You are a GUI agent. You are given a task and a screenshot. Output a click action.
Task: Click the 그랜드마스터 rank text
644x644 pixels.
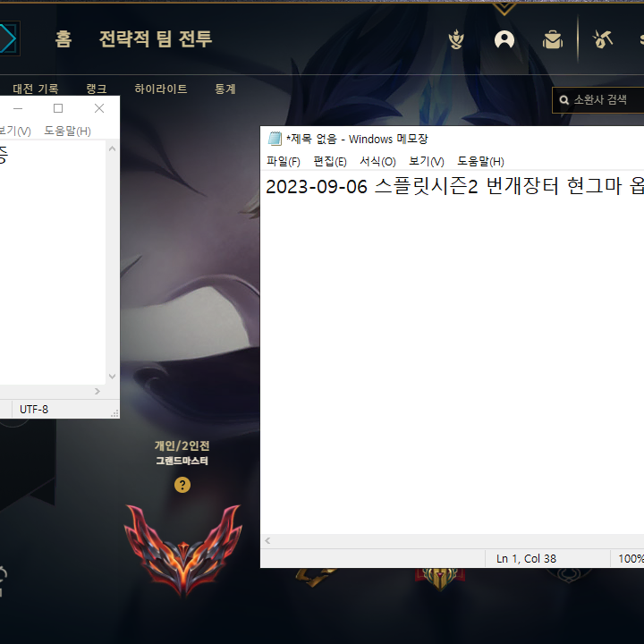click(x=182, y=461)
